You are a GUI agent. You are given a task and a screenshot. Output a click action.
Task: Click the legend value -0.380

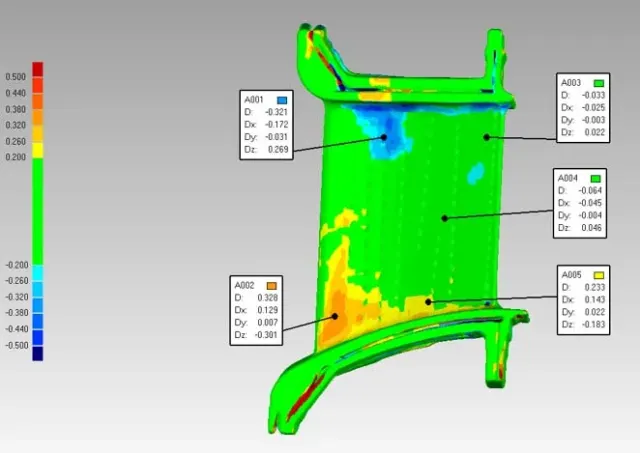point(17,313)
